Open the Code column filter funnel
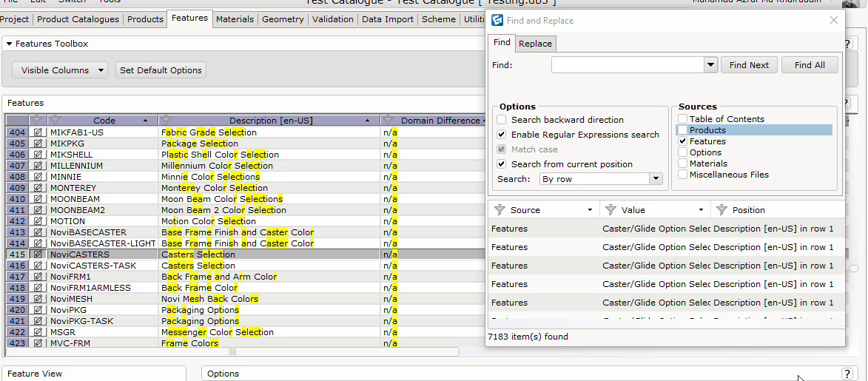868x381 pixels. pos(55,120)
